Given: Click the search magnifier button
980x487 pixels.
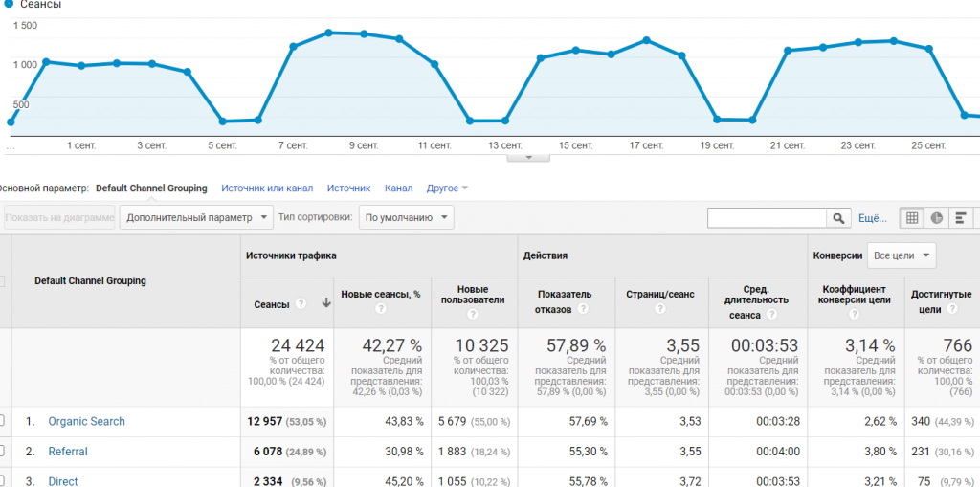Looking at the screenshot, I should point(839,218).
